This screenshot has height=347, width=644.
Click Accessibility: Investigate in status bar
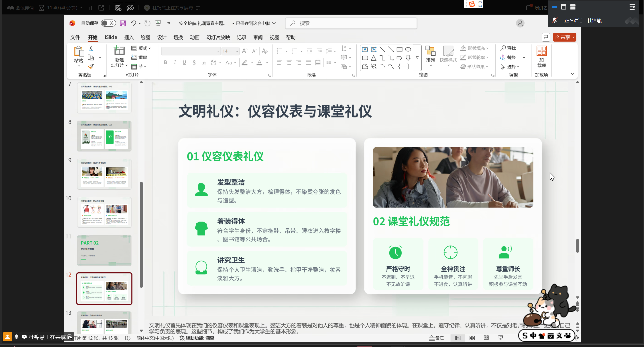coord(197,338)
